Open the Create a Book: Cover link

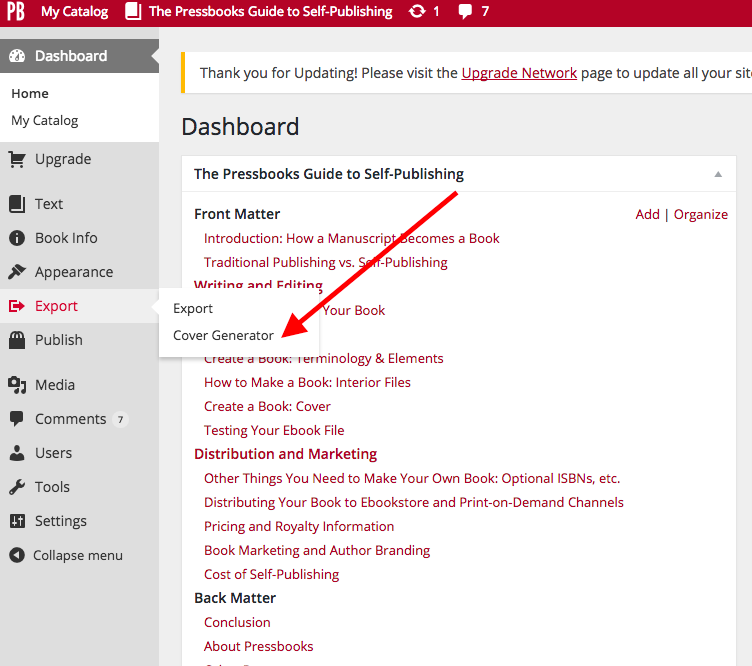coord(267,406)
